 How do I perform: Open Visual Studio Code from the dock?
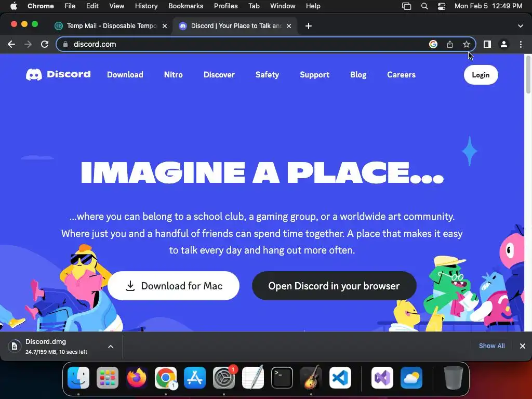point(340,378)
